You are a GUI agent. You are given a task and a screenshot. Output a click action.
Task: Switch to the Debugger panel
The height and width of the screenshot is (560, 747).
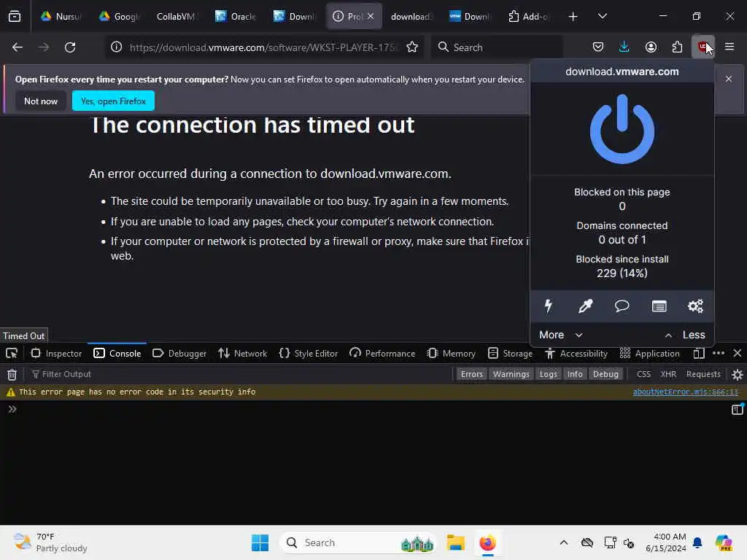pyautogui.click(x=179, y=354)
